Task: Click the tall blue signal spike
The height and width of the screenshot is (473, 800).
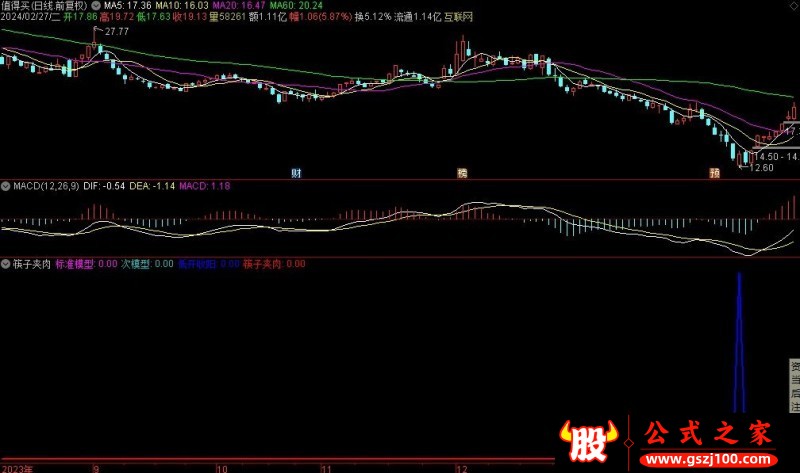Action: click(739, 340)
